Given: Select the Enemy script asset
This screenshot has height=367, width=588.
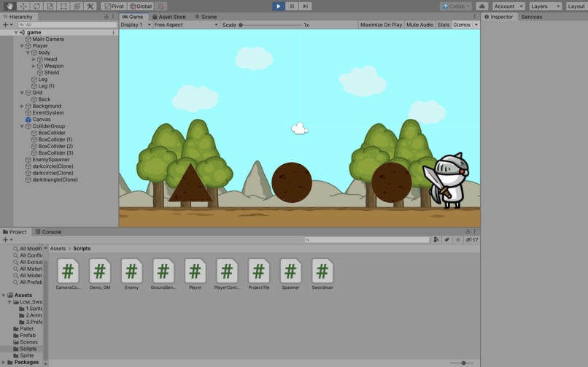Looking at the screenshot, I should [131, 274].
